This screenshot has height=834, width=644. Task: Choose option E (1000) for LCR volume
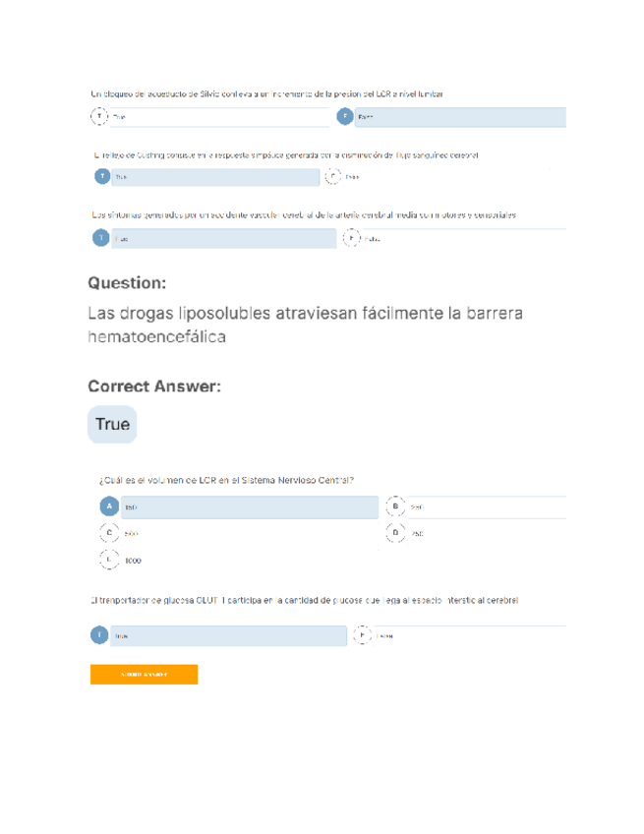109,560
